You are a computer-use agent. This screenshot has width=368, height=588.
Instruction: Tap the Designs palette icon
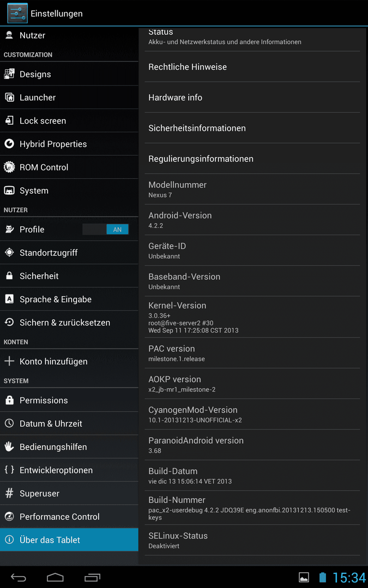pos(9,74)
